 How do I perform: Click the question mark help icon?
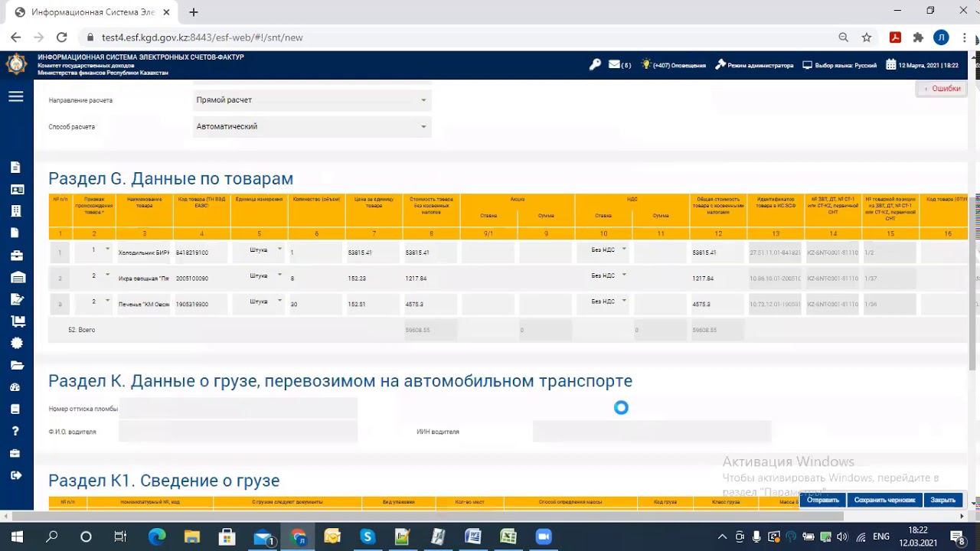point(16,432)
